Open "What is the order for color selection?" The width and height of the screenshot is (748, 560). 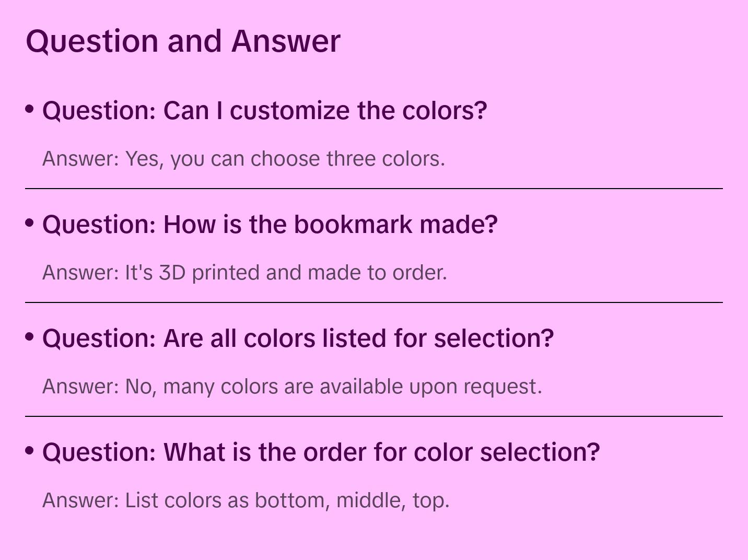(x=321, y=452)
